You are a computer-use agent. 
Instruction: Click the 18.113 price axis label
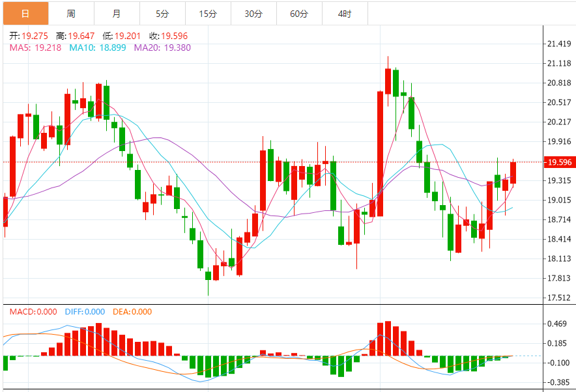pos(559,259)
